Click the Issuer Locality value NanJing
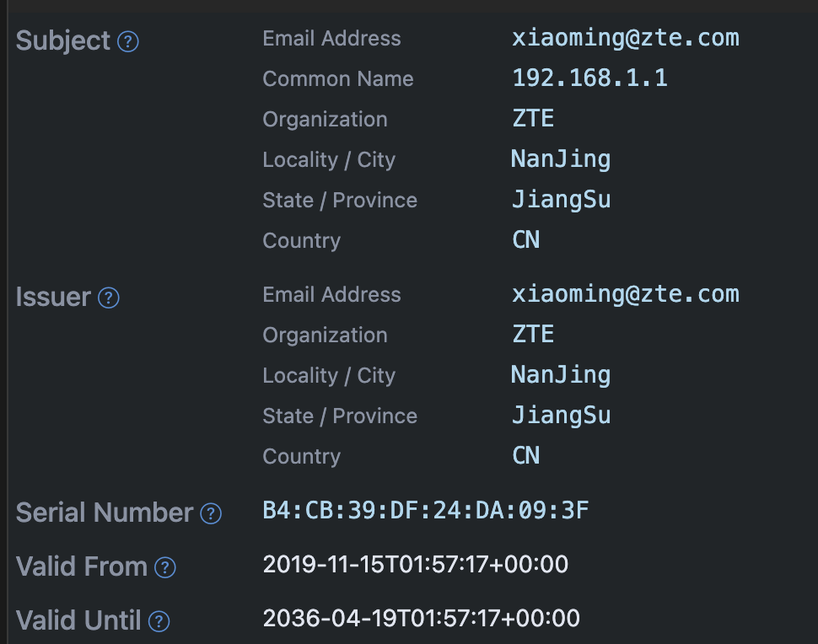 [561, 375]
